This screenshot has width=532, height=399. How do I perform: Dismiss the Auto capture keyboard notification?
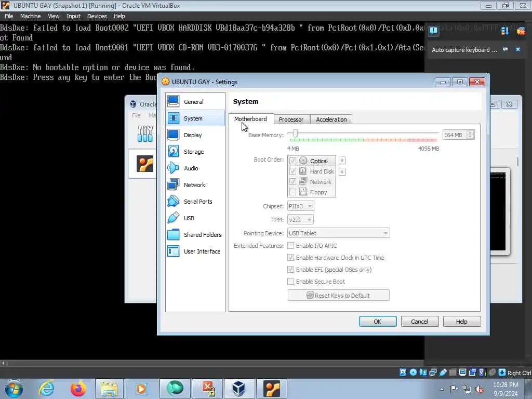pyautogui.click(x=518, y=49)
